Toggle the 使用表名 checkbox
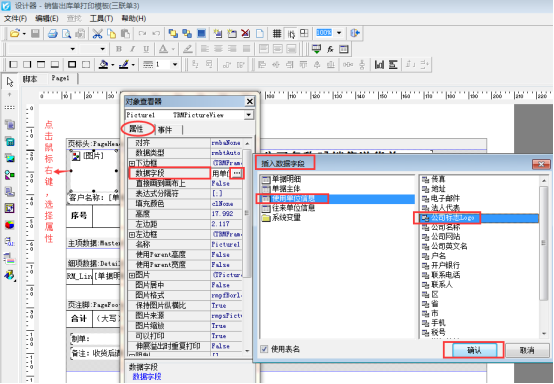Image resolution: width=554 pixels, height=384 pixels. [264, 349]
